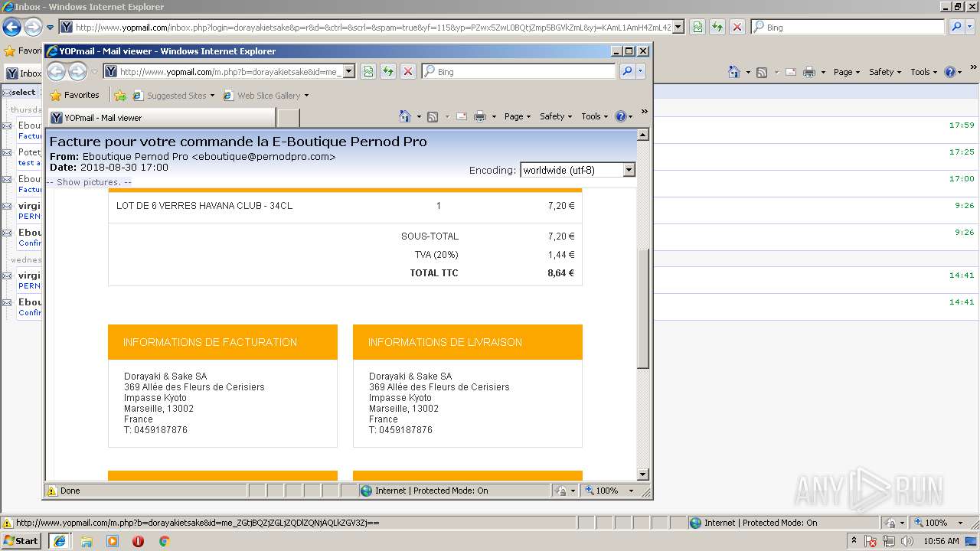The width and height of the screenshot is (980, 551).
Task: Open address bar dropdown in Mail viewer
Action: pos(349,71)
